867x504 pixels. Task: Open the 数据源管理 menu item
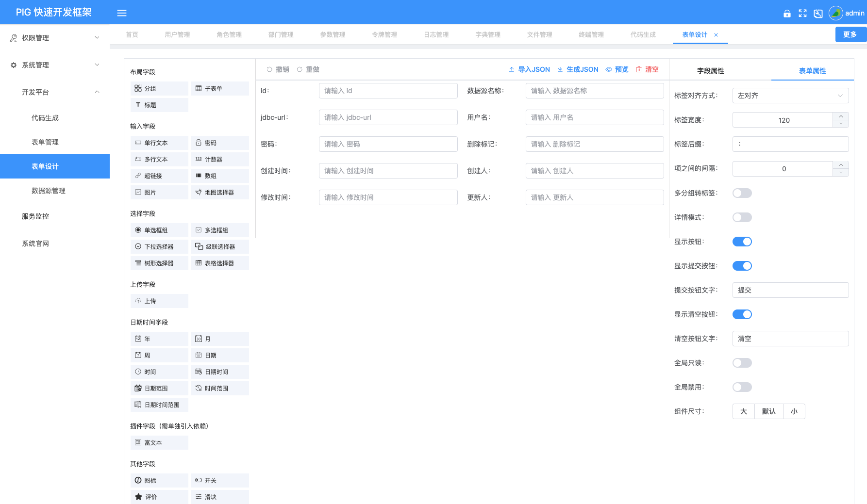coord(49,191)
